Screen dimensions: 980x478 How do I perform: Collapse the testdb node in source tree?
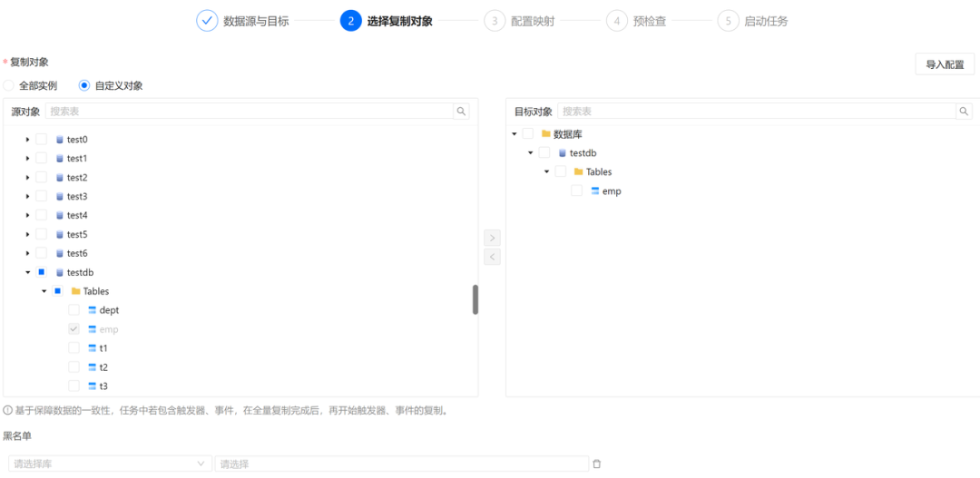coord(27,272)
